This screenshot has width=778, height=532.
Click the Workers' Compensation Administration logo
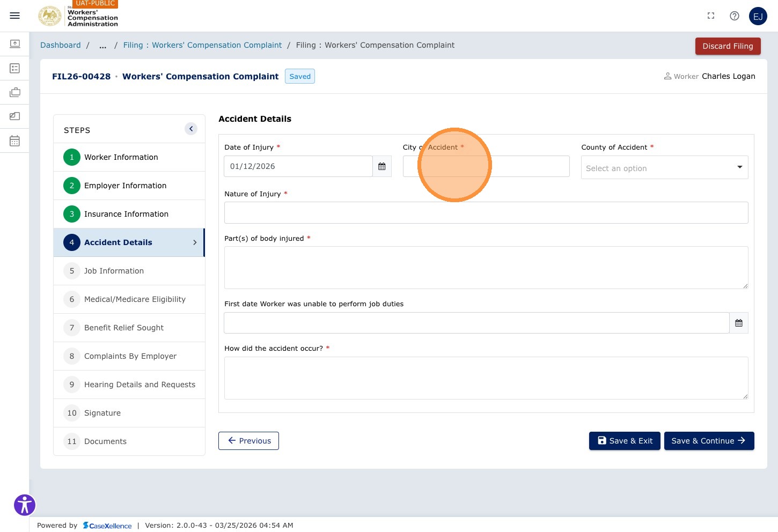(x=78, y=16)
